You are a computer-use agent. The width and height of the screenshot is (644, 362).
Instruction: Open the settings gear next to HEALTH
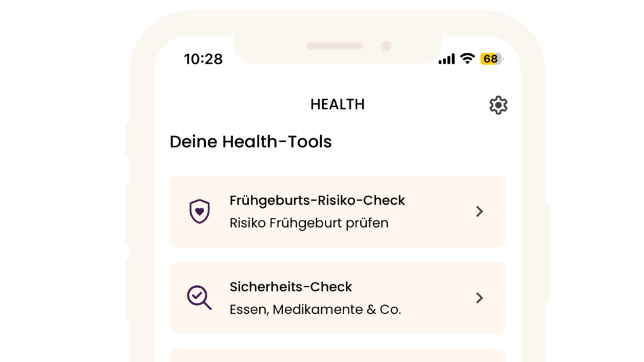tap(497, 104)
